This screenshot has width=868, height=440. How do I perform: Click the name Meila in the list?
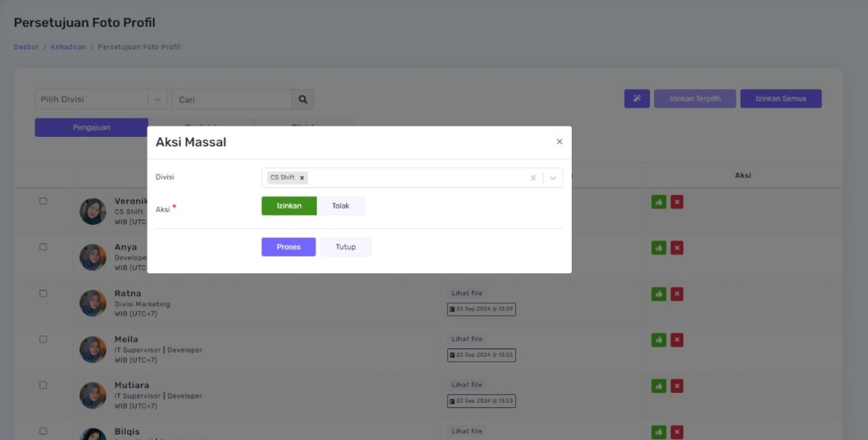126,339
